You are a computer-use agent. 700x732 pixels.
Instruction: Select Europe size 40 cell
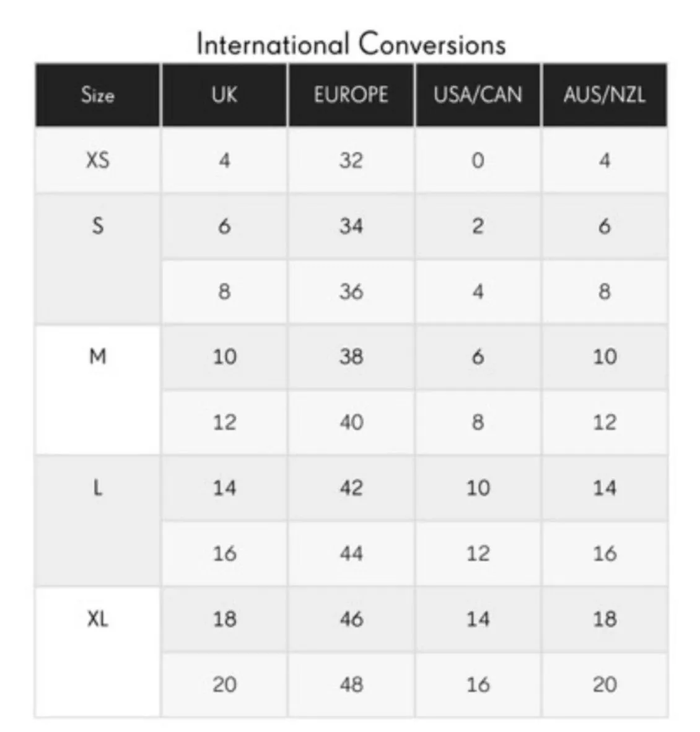coord(351,422)
